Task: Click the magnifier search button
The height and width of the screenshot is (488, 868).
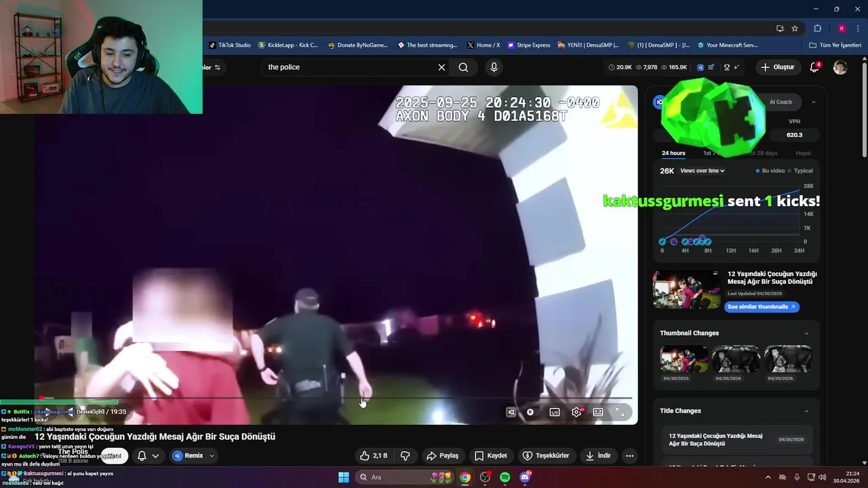Action: tap(463, 67)
